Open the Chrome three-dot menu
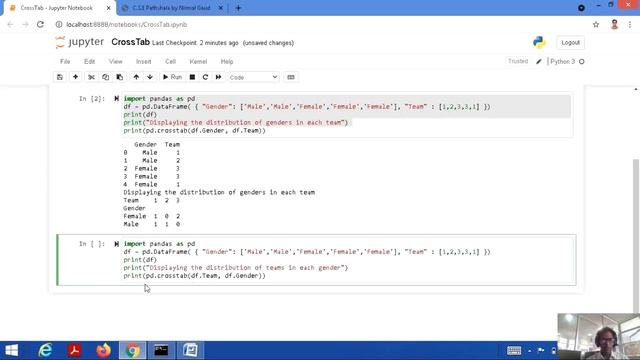640x360 pixels. coord(630,24)
